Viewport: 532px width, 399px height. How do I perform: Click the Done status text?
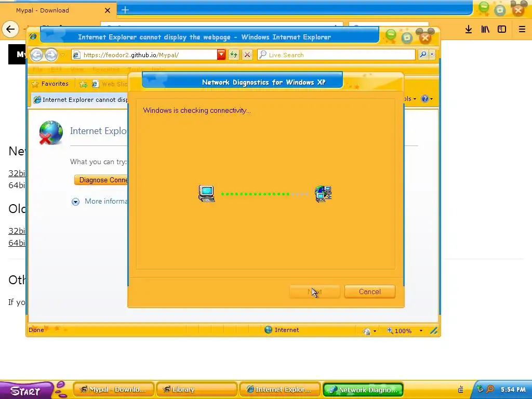[36, 330]
